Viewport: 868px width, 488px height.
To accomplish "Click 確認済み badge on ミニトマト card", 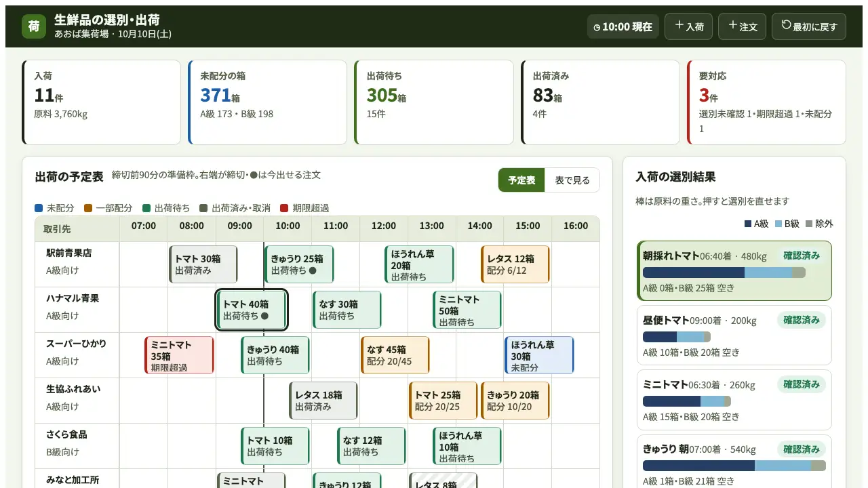I will (802, 384).
